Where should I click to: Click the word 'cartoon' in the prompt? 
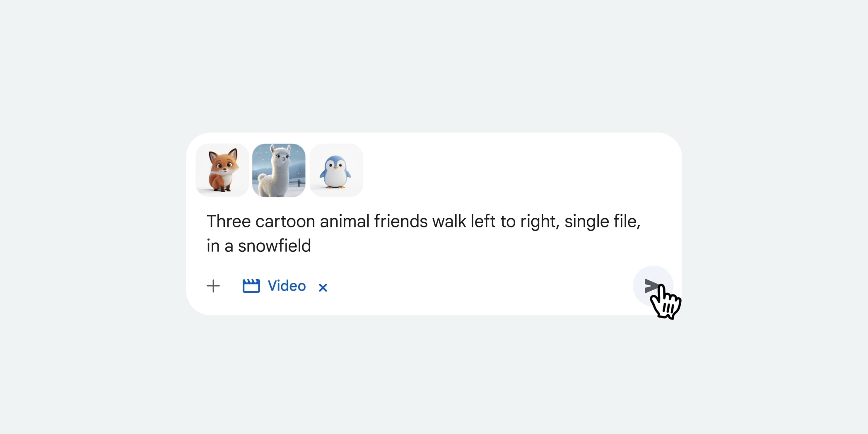285,221
